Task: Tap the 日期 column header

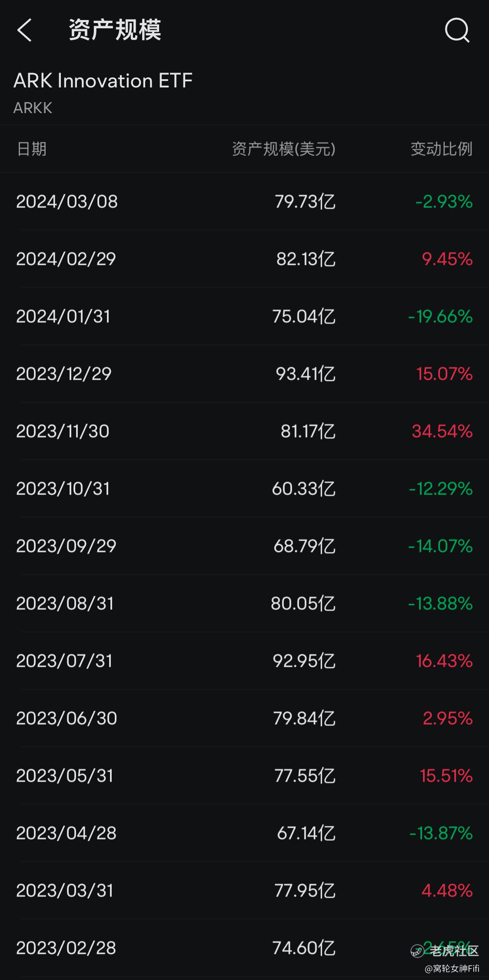Action: (31, 149)
